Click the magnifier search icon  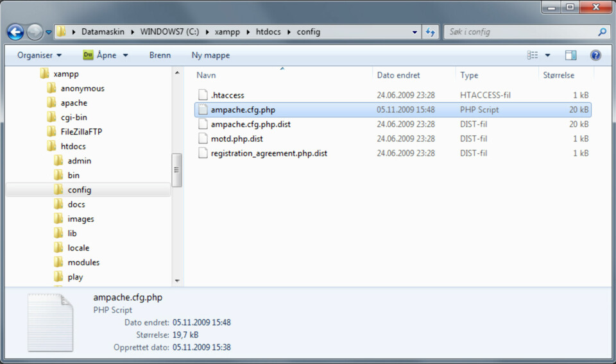coord(602,32)
